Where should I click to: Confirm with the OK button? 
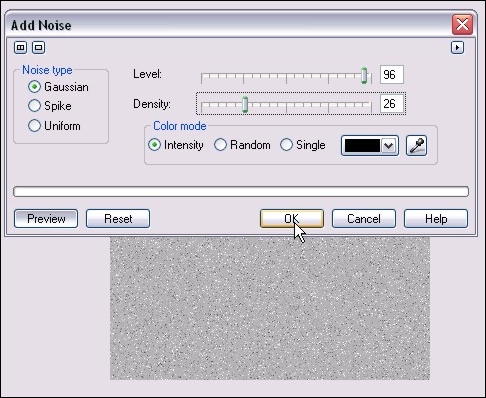click(292, 219)
